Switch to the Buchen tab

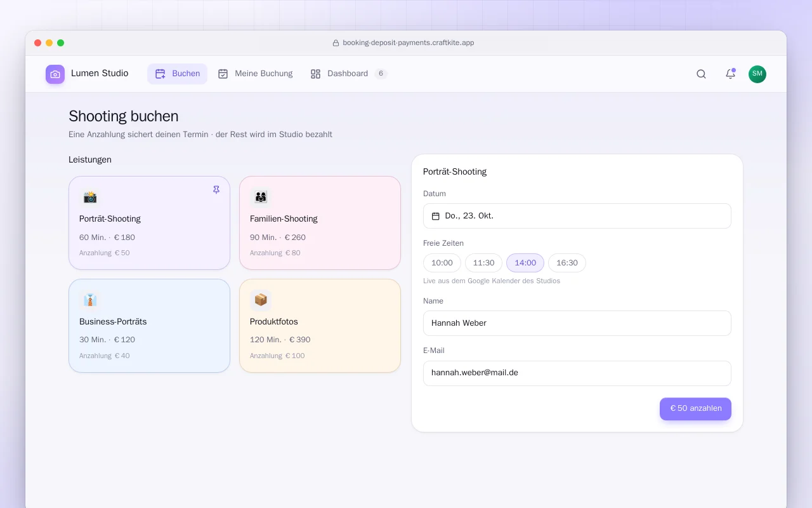178,74
